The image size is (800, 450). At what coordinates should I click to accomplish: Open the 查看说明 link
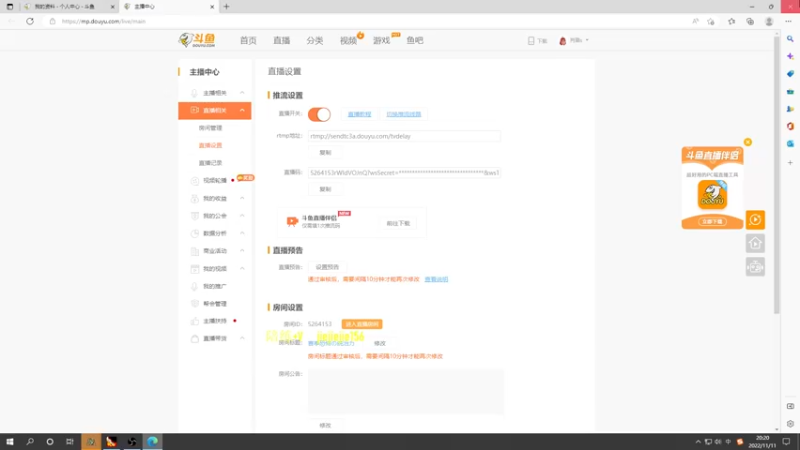point(436,280)
